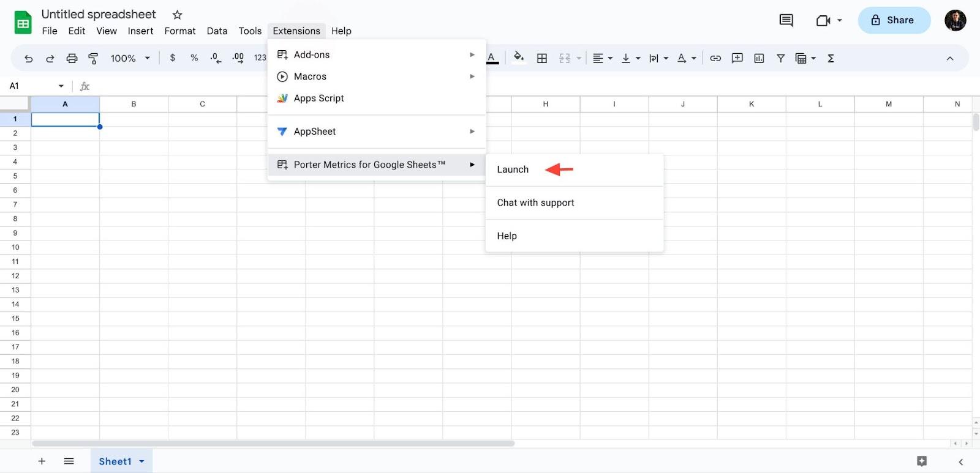Open the File menu
This screenshot has height=473, width=980.
click(x=50, y=31)
